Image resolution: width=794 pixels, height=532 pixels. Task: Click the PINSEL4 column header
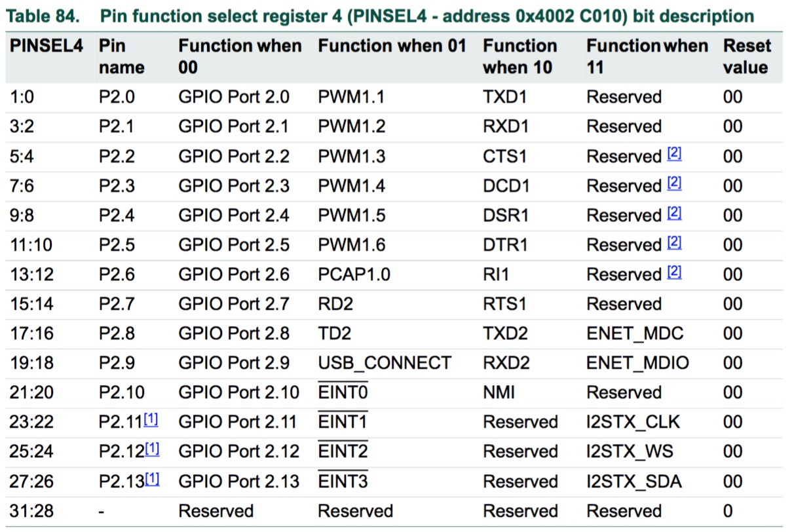tap(46, 46)
